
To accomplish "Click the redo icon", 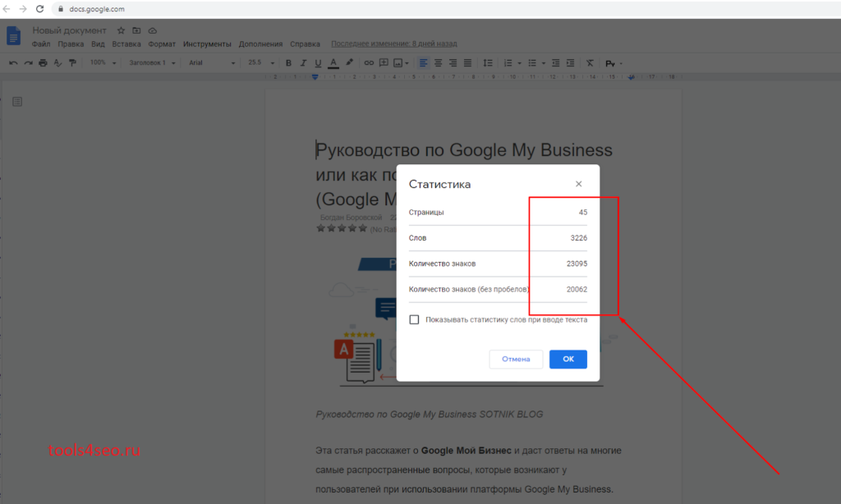I will pyautogui.click(x=28, y=62).
